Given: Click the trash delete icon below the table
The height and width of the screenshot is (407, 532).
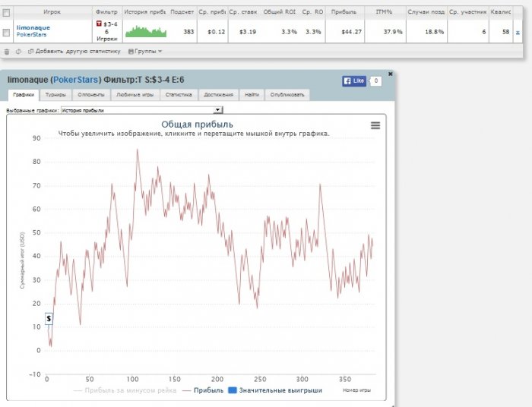Looking at the screenshot, I should pyautogui.click(x=7, y=51).
